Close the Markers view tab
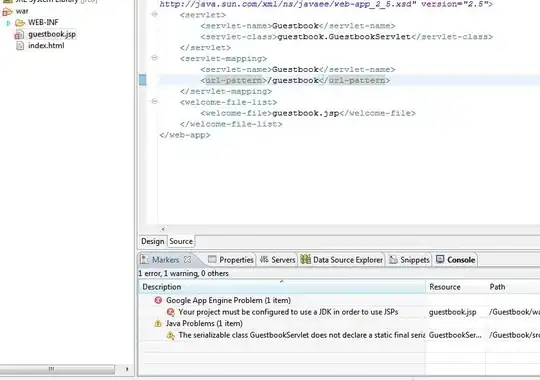Screen dimensions: 540x380 point(187,259)
